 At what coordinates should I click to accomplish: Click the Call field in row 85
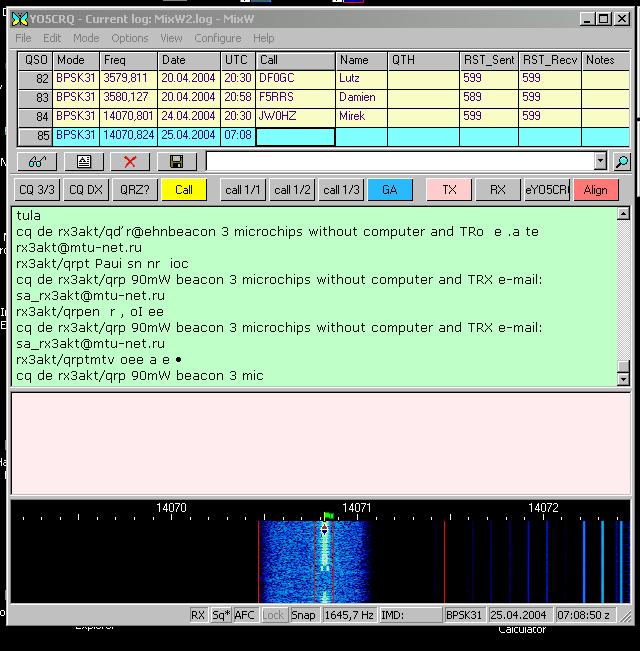(295, 136)
